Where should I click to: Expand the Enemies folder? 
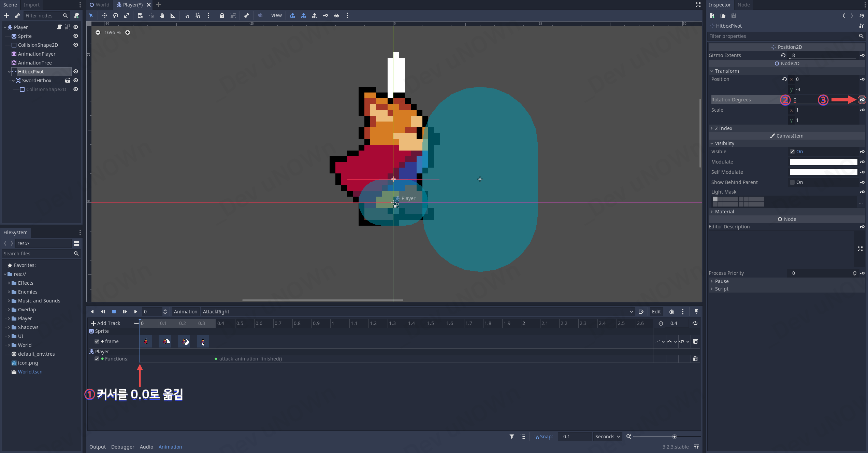pyautogui.click(x=9, y=292)
